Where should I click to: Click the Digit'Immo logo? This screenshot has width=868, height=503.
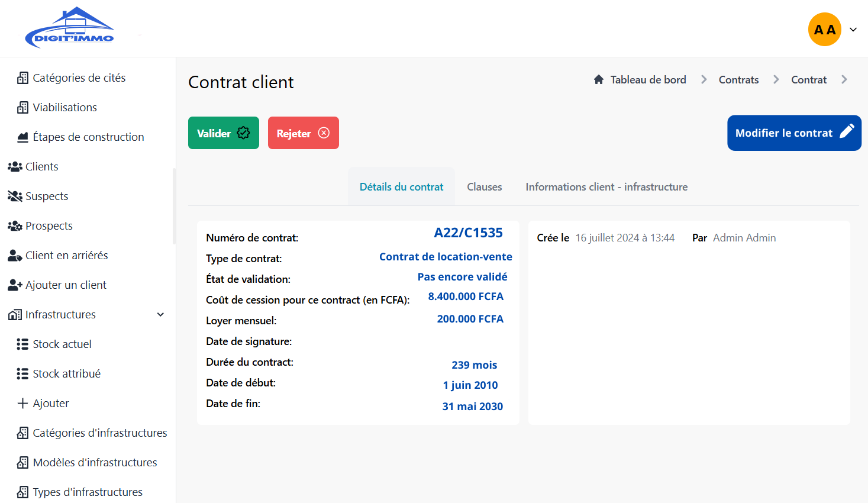[x=69, y=28]
